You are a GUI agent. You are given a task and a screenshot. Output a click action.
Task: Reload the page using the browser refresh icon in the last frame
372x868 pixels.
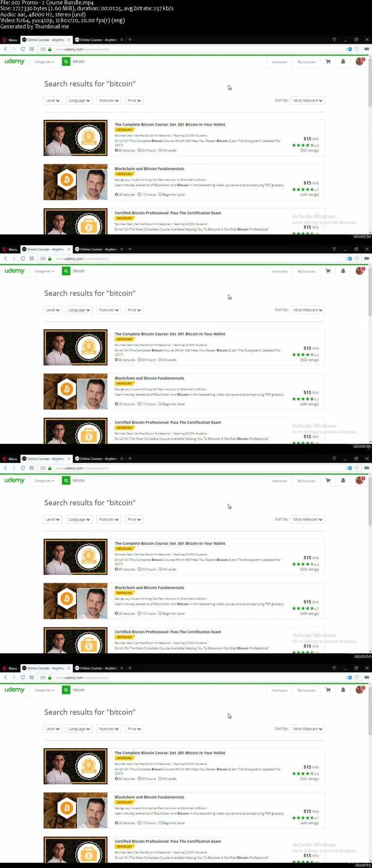[23, 677]
